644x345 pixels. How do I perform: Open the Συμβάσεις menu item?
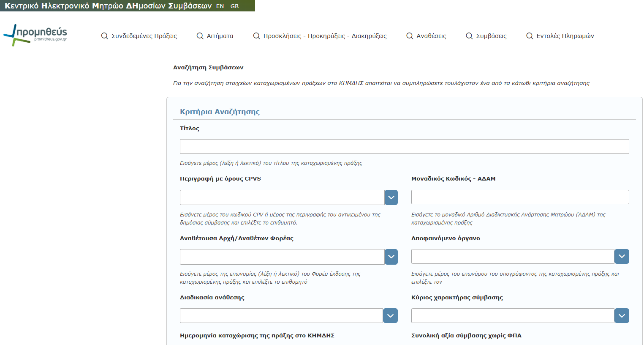click(491, 36)
